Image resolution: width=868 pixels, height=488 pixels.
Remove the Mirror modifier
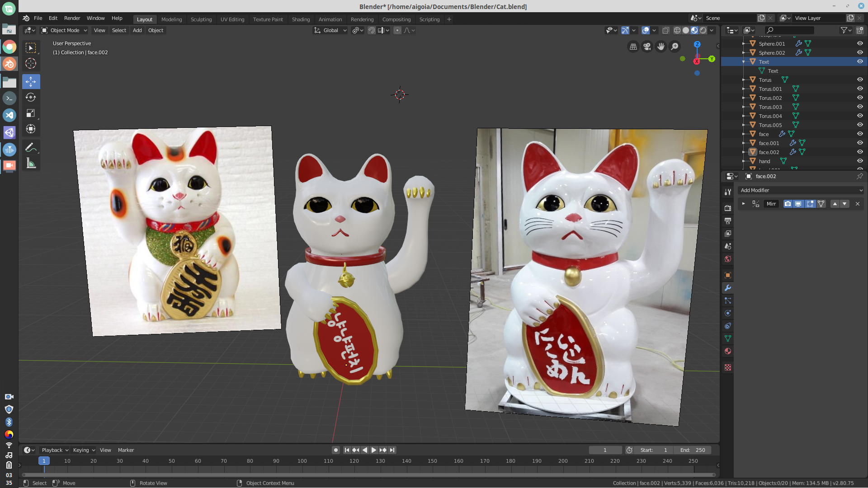click(858, 204)
